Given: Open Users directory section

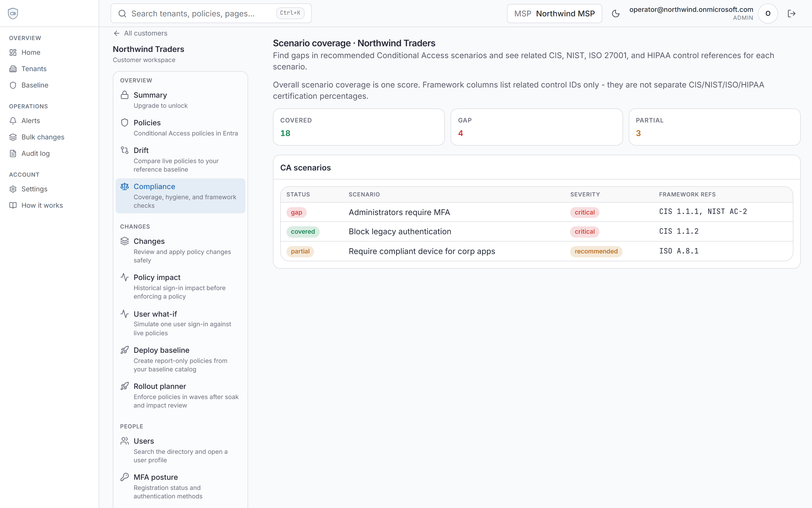Looking at the screenshot, I should point(180,450).
